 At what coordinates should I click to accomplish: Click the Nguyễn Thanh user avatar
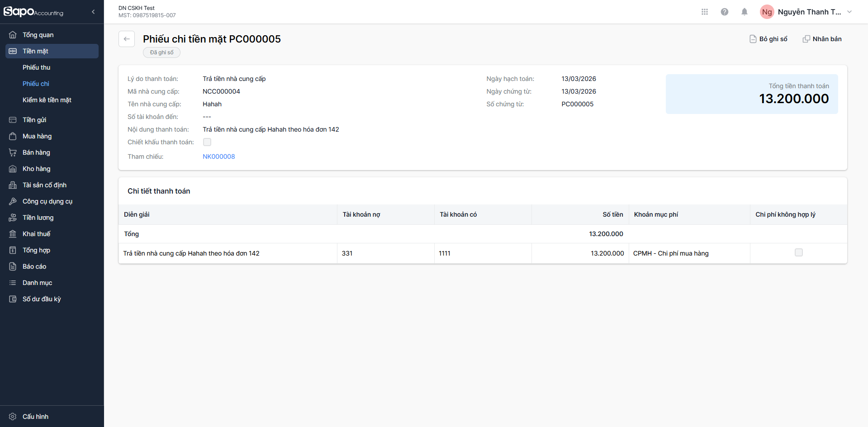click(x=767, y=12)
